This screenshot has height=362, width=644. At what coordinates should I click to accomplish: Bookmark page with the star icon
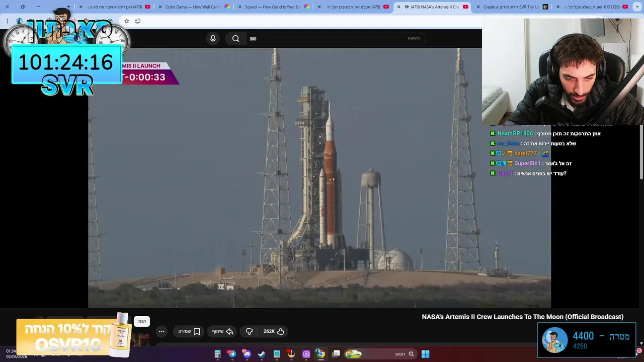[x=127, y=21]
